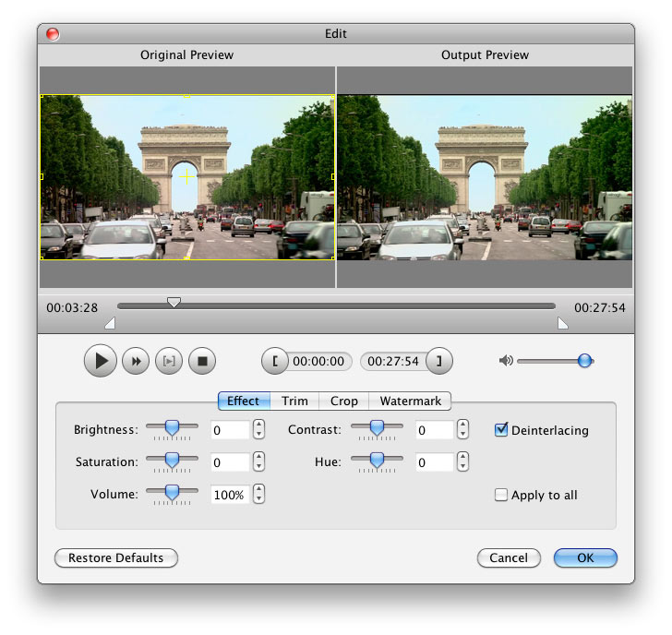Image resolution: width=672 pixels, height=635 pixels.
Task: Click the playhead marker on the timeline
Action: (174, 302)
